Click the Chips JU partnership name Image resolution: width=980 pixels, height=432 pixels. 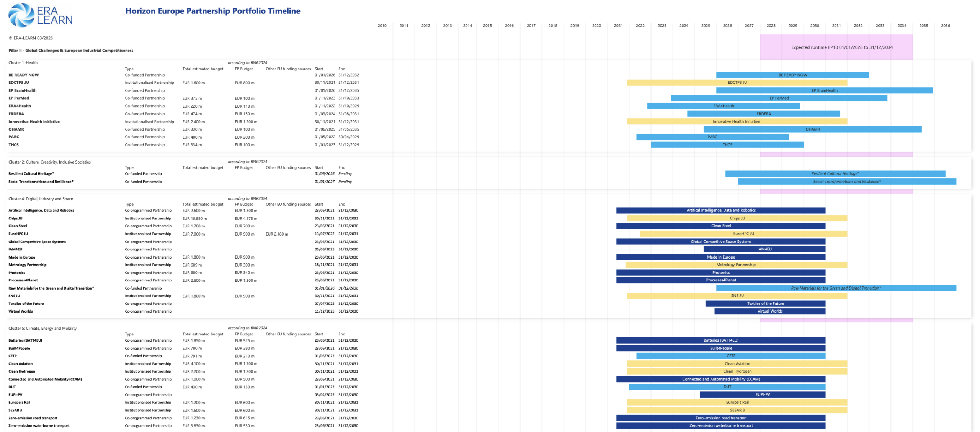(x=15, y=218)
